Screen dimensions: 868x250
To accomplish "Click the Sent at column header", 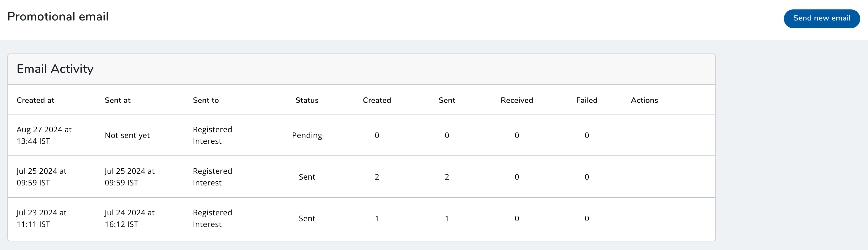I will (118, 100).
